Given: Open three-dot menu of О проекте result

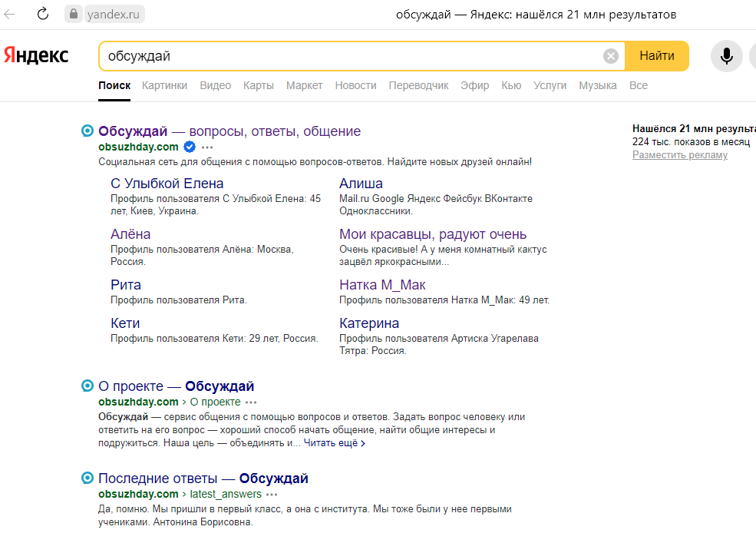Looking at the screenshot, I should coord(251,402).
